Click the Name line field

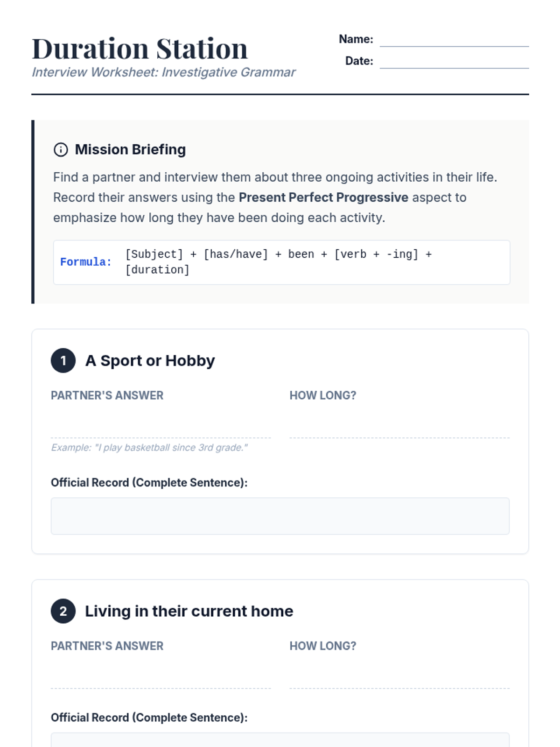coord(454,39)
